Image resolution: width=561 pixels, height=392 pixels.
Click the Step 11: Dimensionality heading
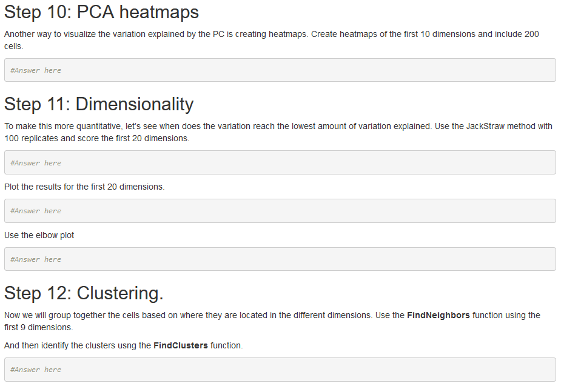[99, 104]
